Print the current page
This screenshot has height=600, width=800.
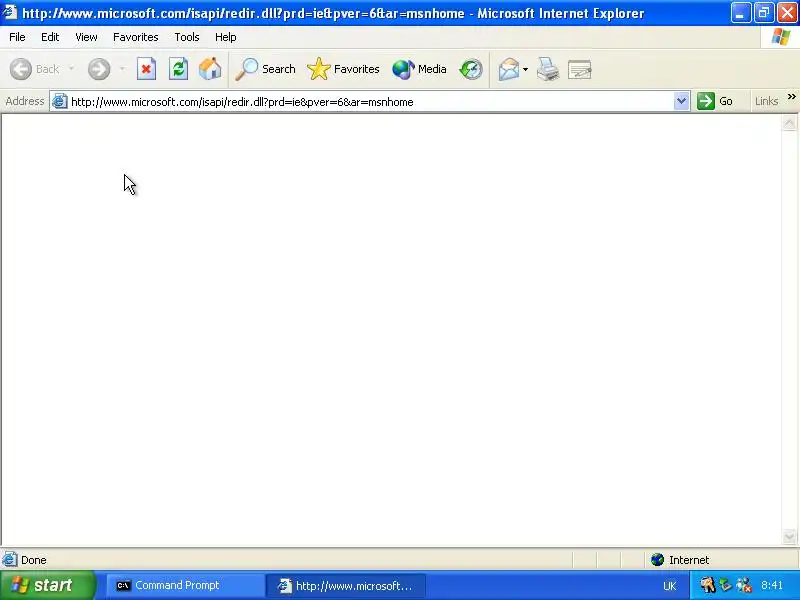pyautogui.click(x=547, y=69)
